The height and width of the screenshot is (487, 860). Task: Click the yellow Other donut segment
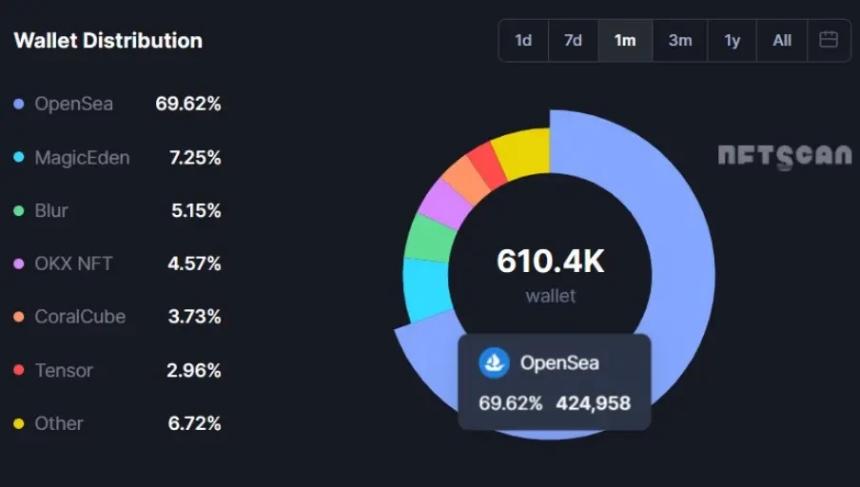(x=522, y=152)
